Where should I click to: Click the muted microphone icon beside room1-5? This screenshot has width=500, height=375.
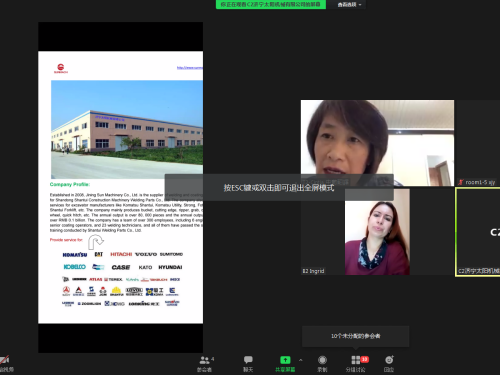pyautogui.click(x=461, y=182)
